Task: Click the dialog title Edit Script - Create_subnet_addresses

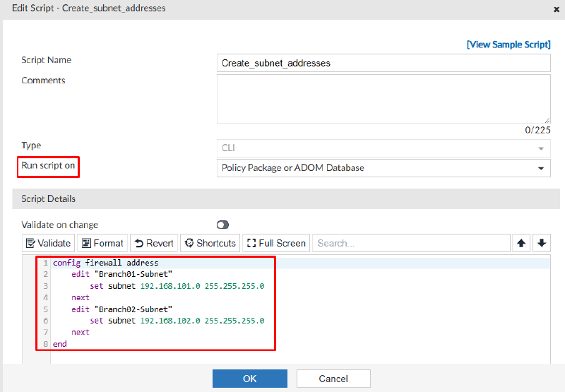Action: [x=89, y=8]
